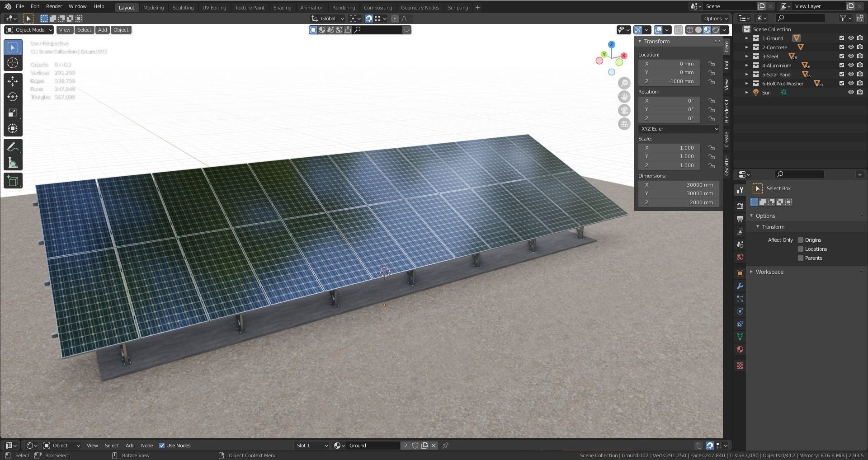Open the XYZ Euler rotation mode dropdown
Viewport: 868px width, 460px height.
click(679, 129)
